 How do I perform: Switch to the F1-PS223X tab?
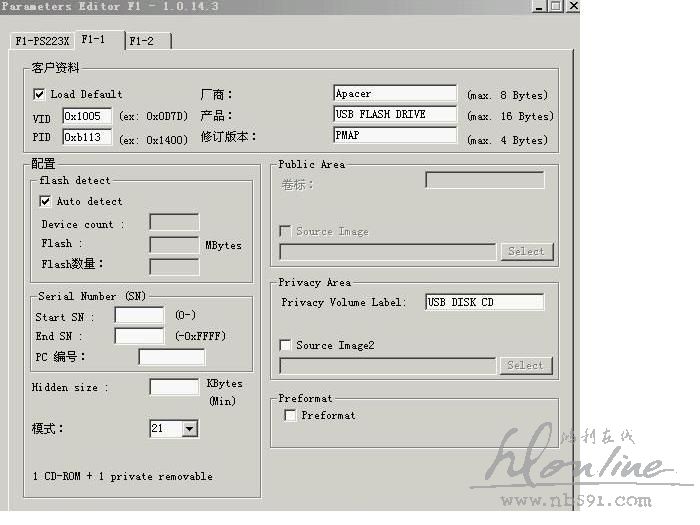[41, 41]
